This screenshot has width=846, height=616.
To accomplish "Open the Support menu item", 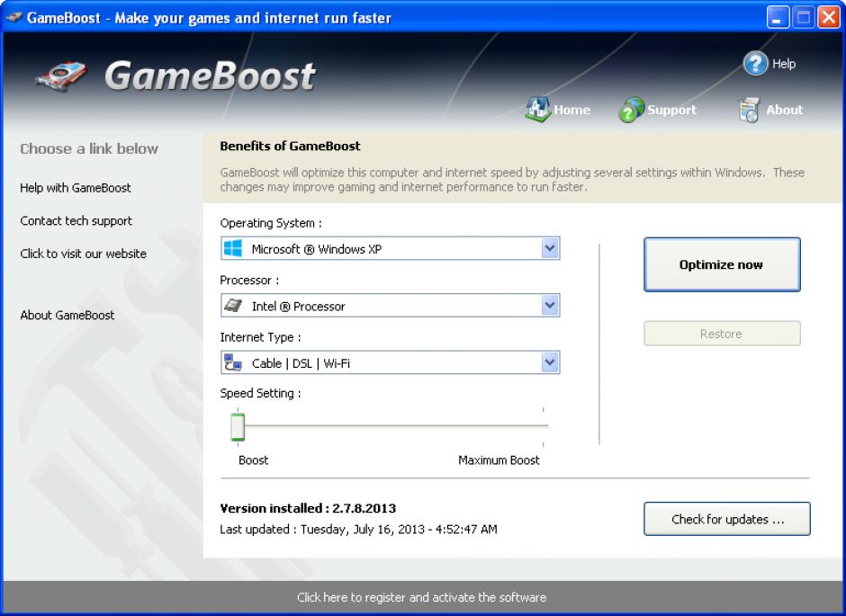I will click(x=658, y=110).
